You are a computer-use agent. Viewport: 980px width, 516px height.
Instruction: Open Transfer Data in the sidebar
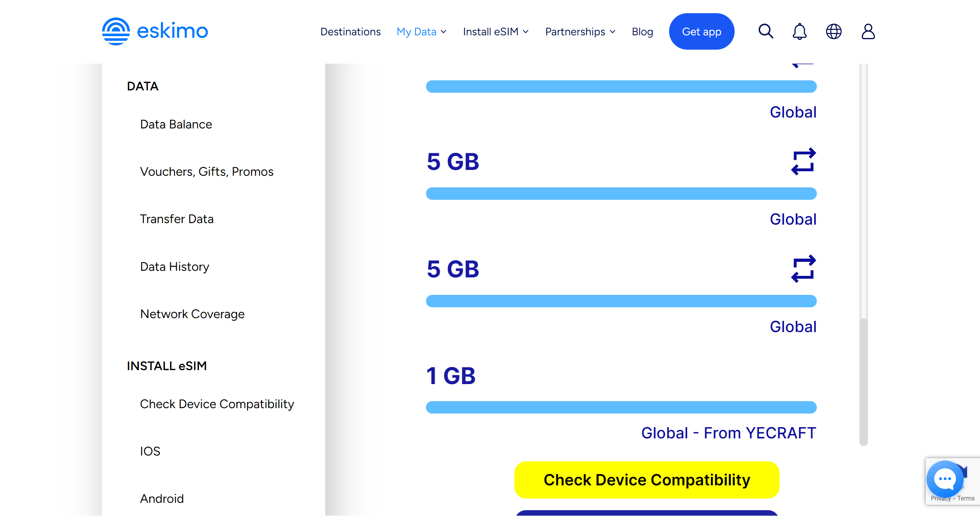(x=177, y=219)
